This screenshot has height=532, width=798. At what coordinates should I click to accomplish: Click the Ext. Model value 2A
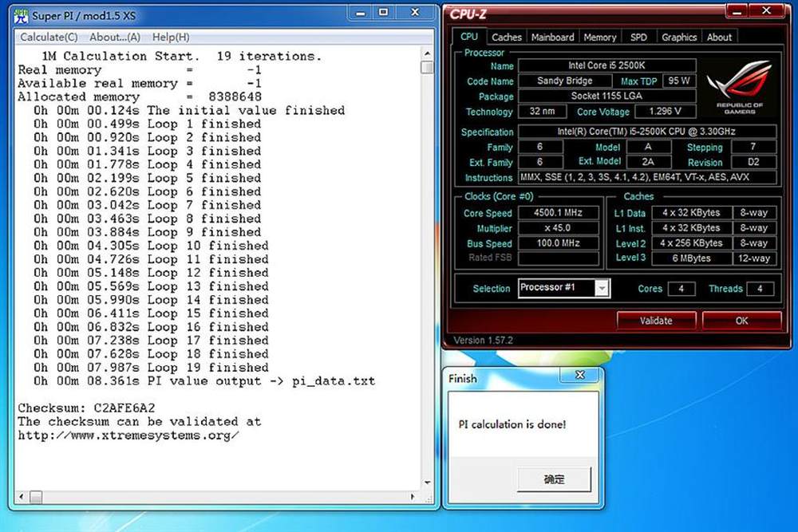pyautogui.click(x=648, y=162)
